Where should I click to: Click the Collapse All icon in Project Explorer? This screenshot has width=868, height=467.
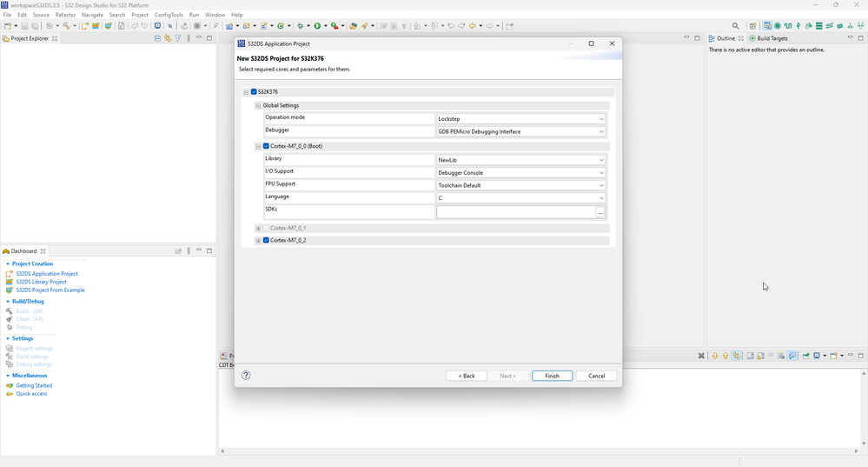point(157,38)
